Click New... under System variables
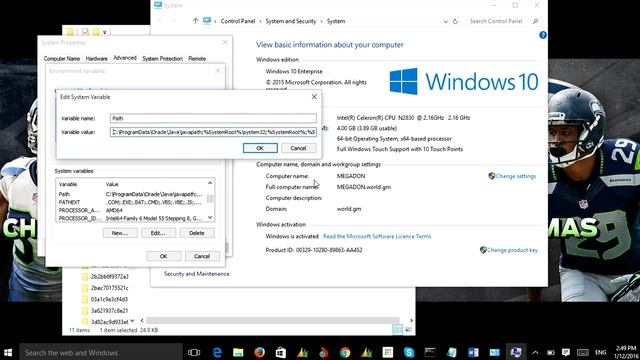Screen dimensions: 640x360 click(120, 233)
